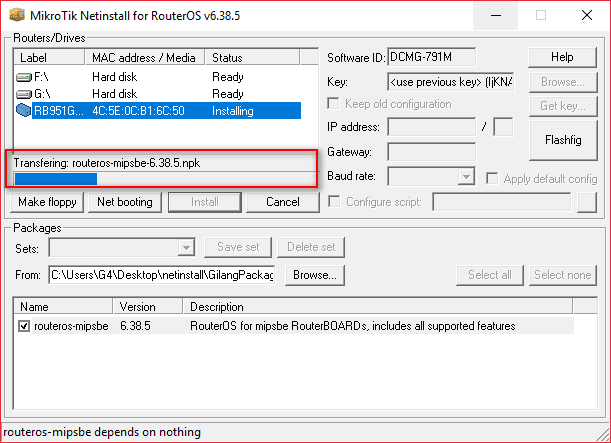The height and width of the screenshot is (443, 611).
Task: Sort by MAC address / Media column
Action: (145, 57)
